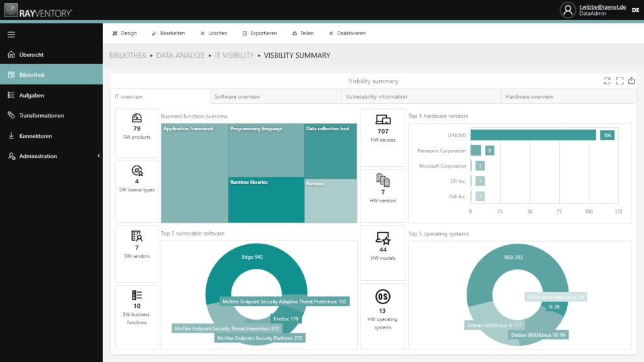Click the user profile avatar icon
Viewport: 644px width, 362px height.
coord(568,10)
